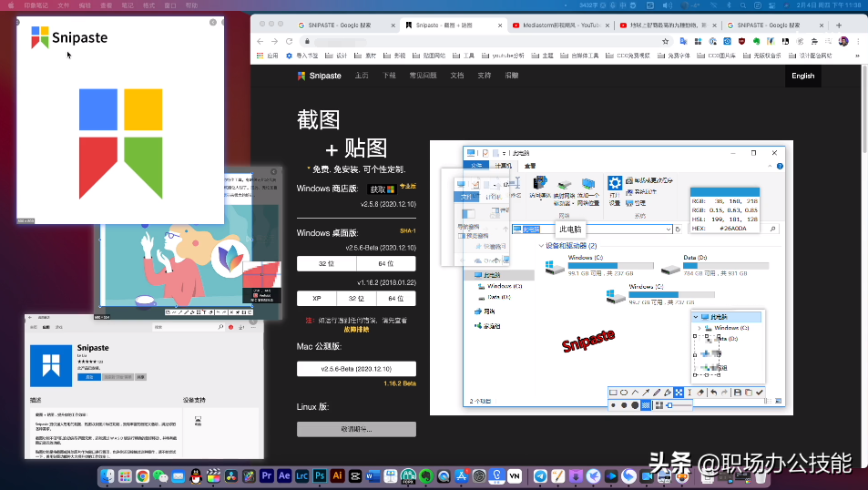The image size is (868, 490).
Task: Launch Illustrator from the dock
Action: [x=338, y=475]
